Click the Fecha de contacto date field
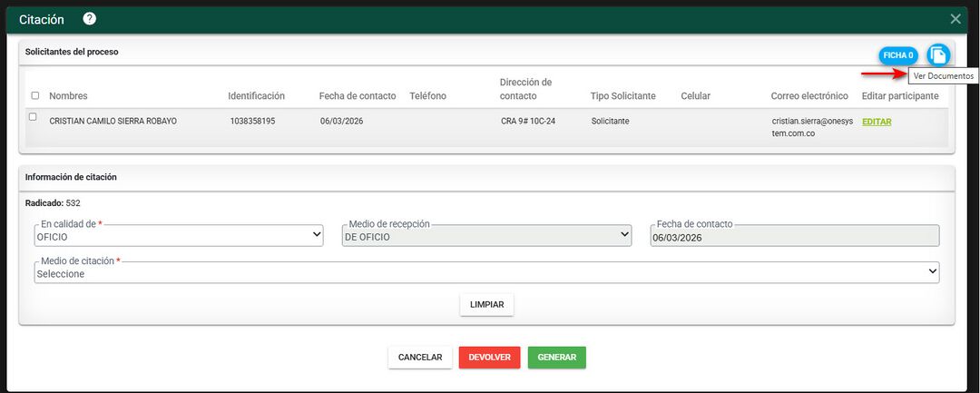This screenshot has width=980, height=393. (794, 237)
